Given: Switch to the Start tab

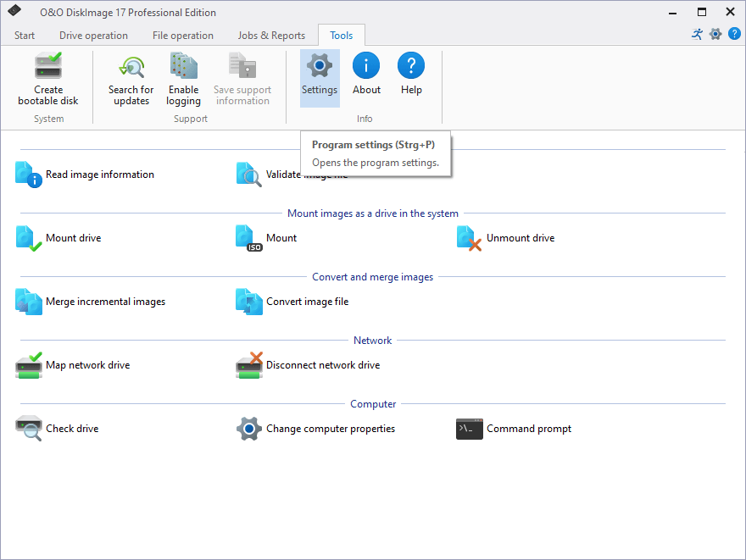Looking at the screenshot, I should tap(25, 36).
